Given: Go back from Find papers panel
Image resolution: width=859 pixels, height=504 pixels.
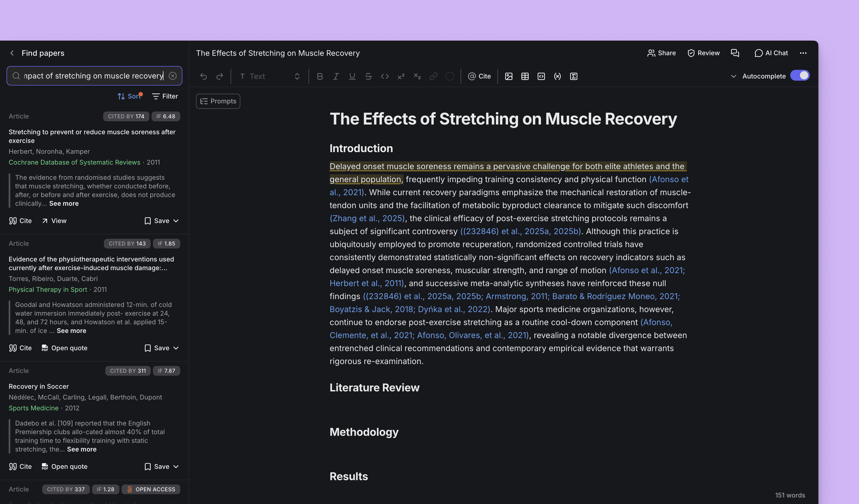Looking at the screenshot, I should [x=12, y=53].
